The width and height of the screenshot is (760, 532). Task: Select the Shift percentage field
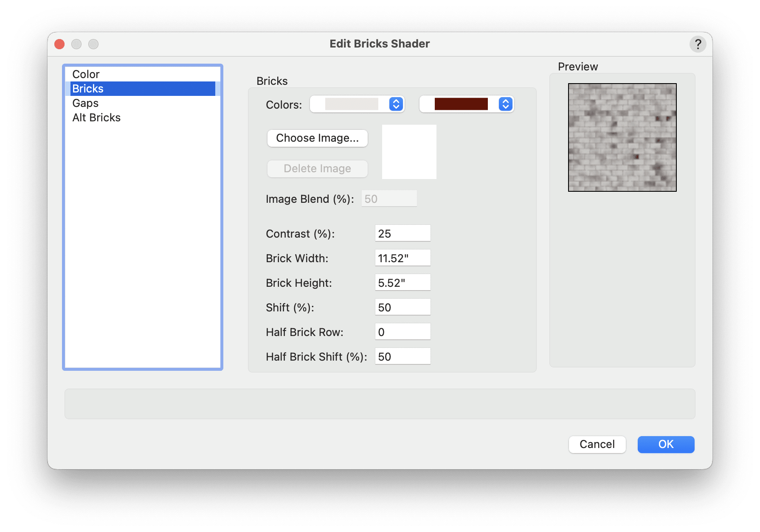(x=402, y=306)
